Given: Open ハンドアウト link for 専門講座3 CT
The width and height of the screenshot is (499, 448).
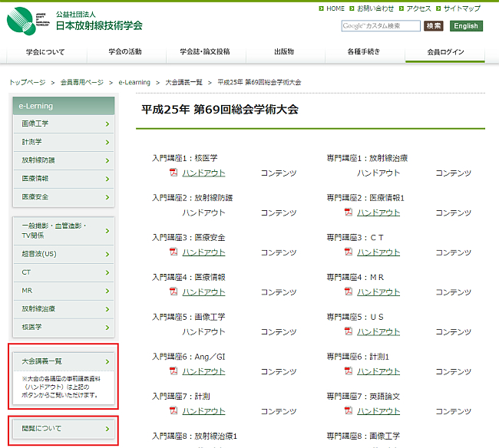Looking at the screenshot, I should 378,252.
